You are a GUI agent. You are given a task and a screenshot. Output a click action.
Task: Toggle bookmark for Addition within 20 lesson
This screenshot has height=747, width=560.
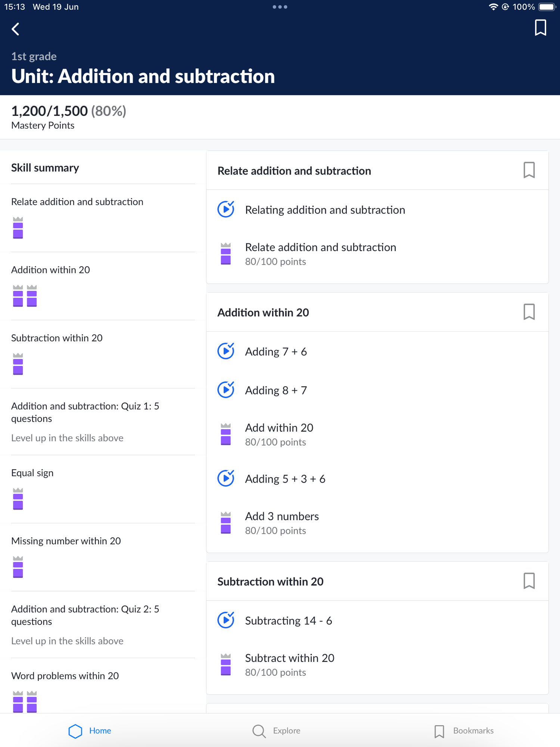(529, 312)
